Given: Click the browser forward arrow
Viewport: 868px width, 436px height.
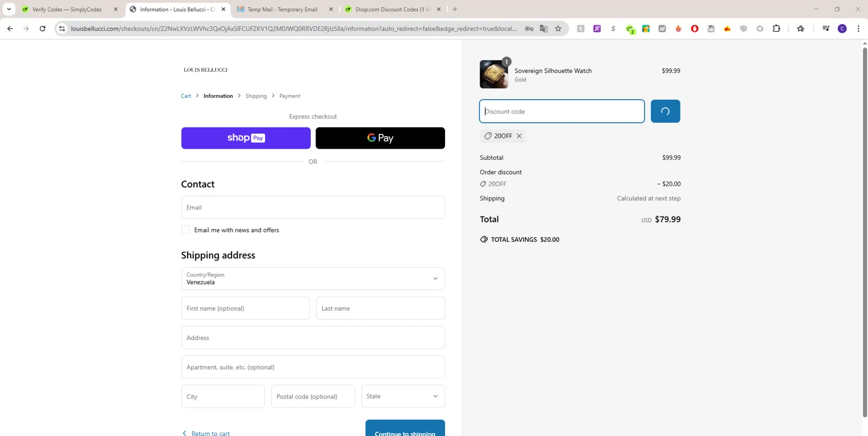Looking at the screenshot, I should pos(26,28).
